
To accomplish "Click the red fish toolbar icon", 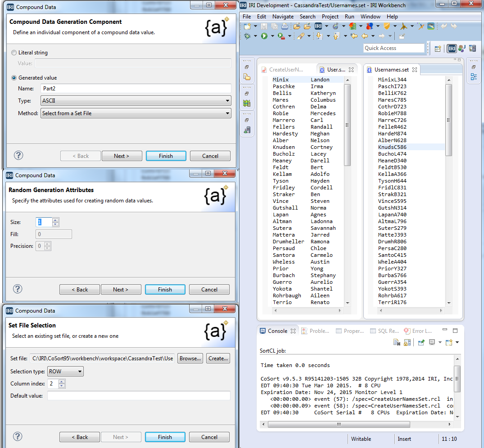I will [x=370, y=26].
